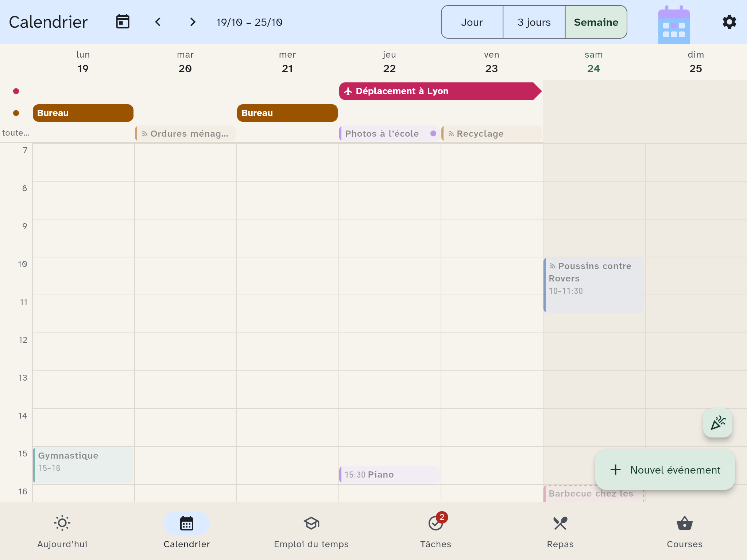Open Emploi du temps tab
The image size is (747, 560).
[311, 531]
